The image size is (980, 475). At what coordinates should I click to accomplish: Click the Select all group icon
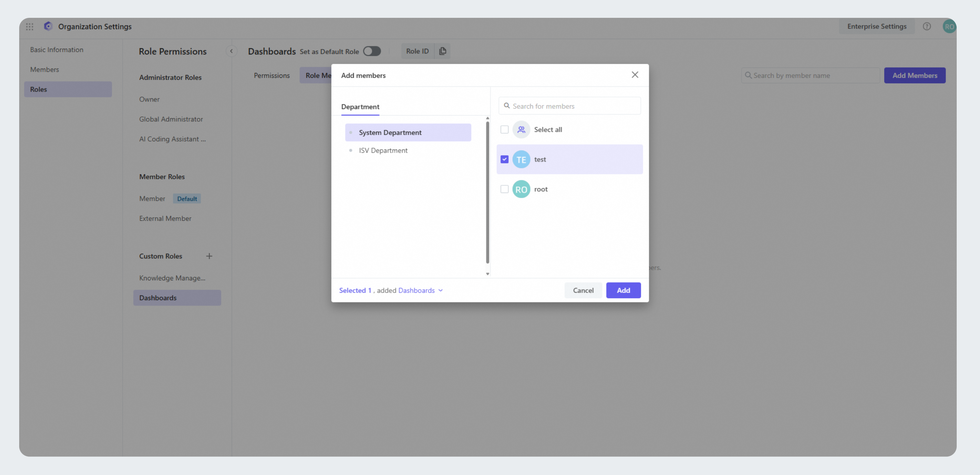click(x=521, y=130)
